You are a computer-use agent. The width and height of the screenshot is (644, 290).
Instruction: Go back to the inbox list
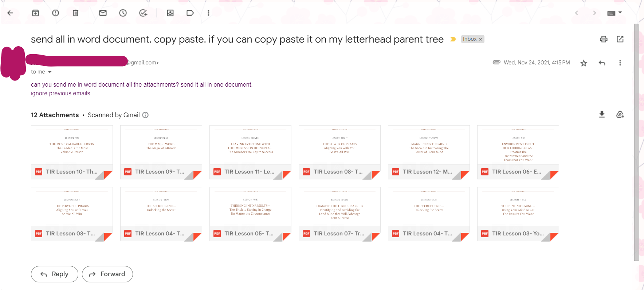[10, 13]
